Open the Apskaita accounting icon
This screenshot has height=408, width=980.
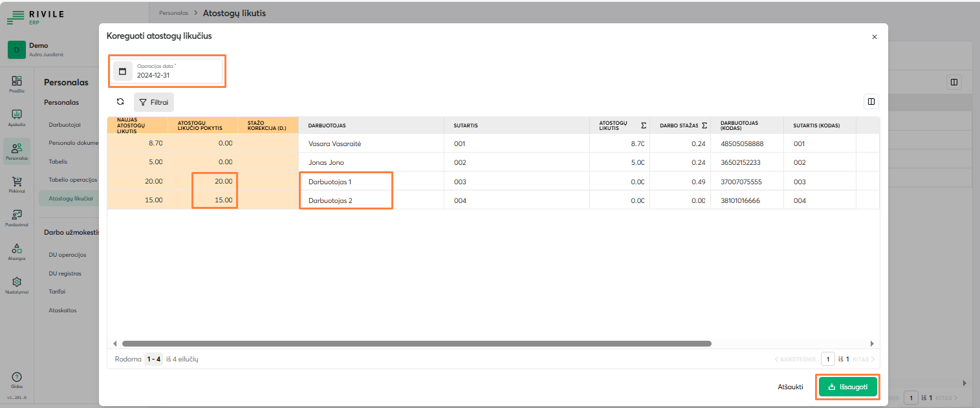click(17, 116)
